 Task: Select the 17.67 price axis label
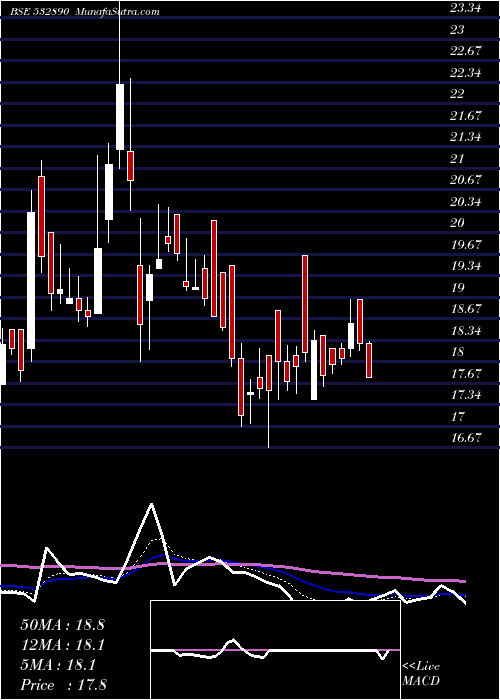tap(466, 374)
